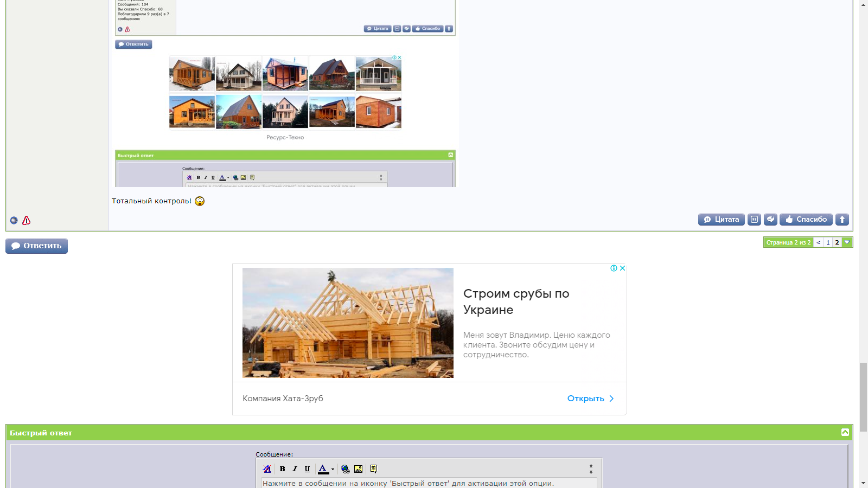Viewport: 868px width, 488px height.
Task: Click the Спасибо thanks button
Action: 806,220
